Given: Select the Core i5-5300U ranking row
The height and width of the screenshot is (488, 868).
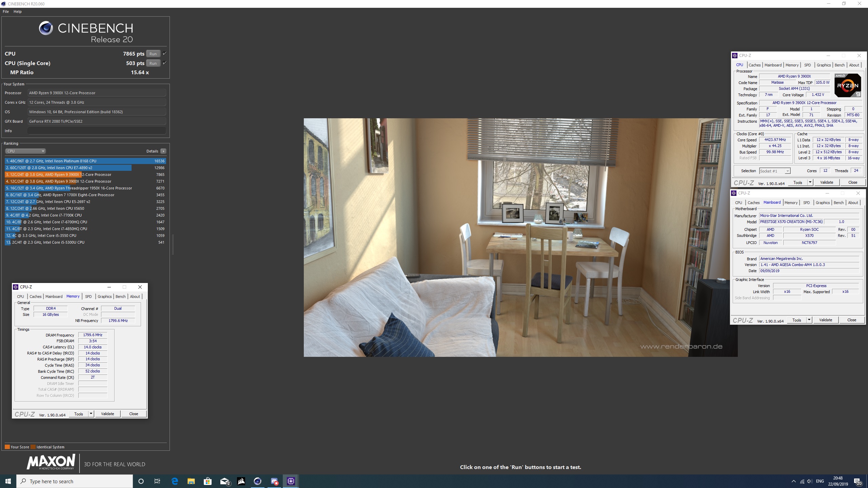Looking at the screenshot, I should [85, 242].
